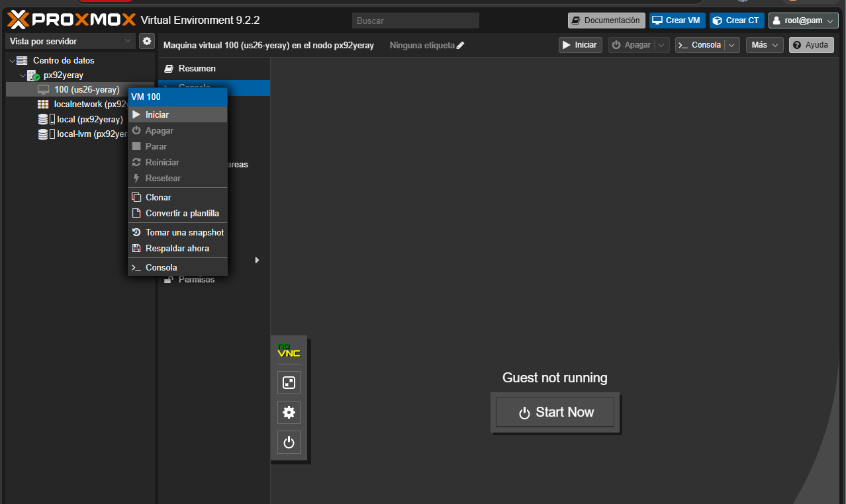Click the Start Now button
This screenshot has width=846, height=504.
pos(555,412)
